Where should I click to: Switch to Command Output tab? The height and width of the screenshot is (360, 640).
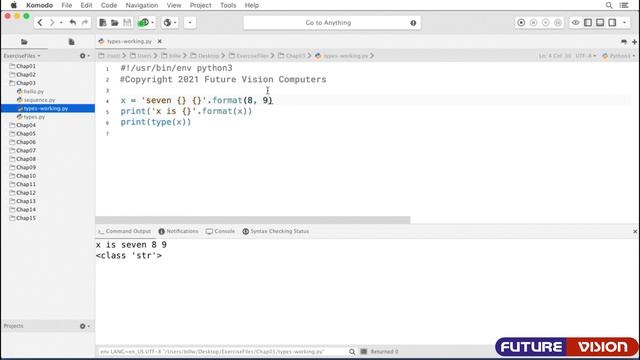[x=124, y=231]
